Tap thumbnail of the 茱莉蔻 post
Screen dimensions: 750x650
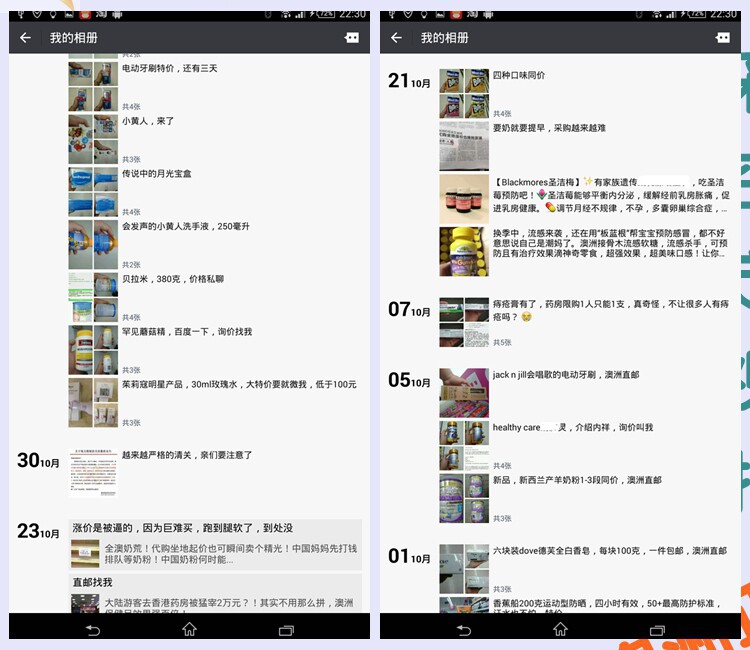[x=93, y=402]
